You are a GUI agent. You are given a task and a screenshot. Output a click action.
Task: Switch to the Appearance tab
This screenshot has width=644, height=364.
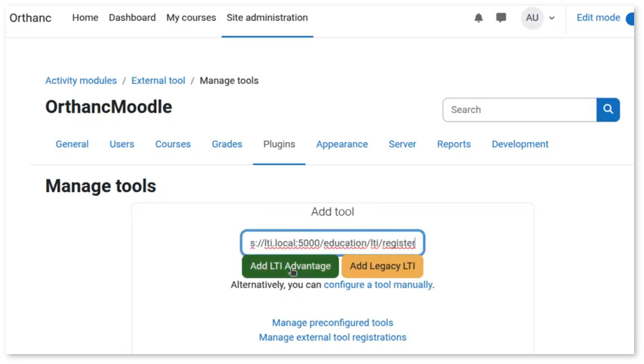click(342, 144)
